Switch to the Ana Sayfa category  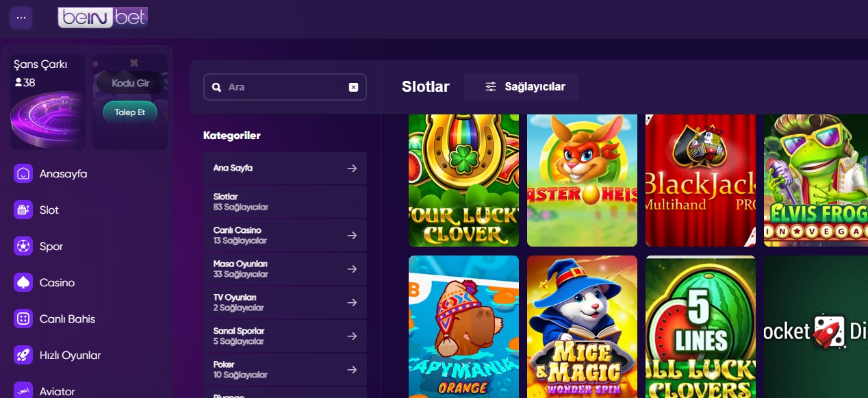285,168
